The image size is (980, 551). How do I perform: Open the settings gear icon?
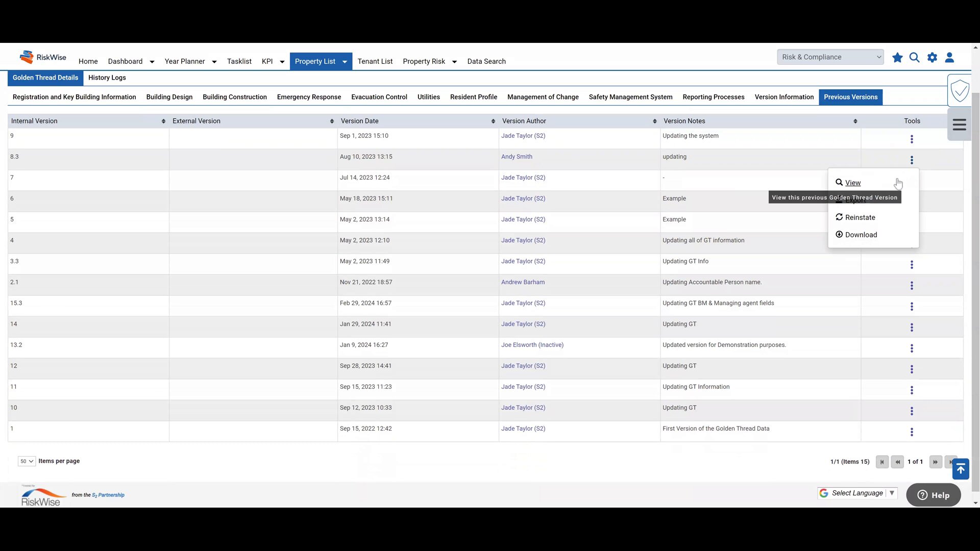click(x=932, y=58)
